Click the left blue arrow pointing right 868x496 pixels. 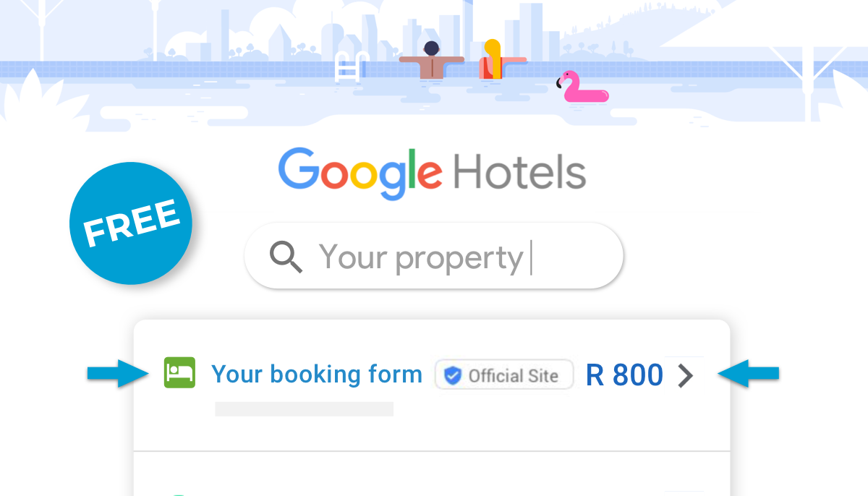pyautogui.click(x=117, y=374)
